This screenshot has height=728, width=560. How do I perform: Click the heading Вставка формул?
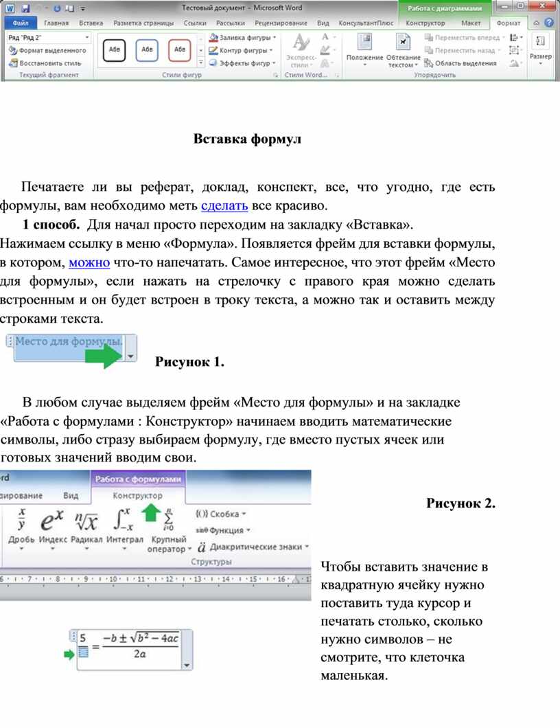[x=247, y=139]
